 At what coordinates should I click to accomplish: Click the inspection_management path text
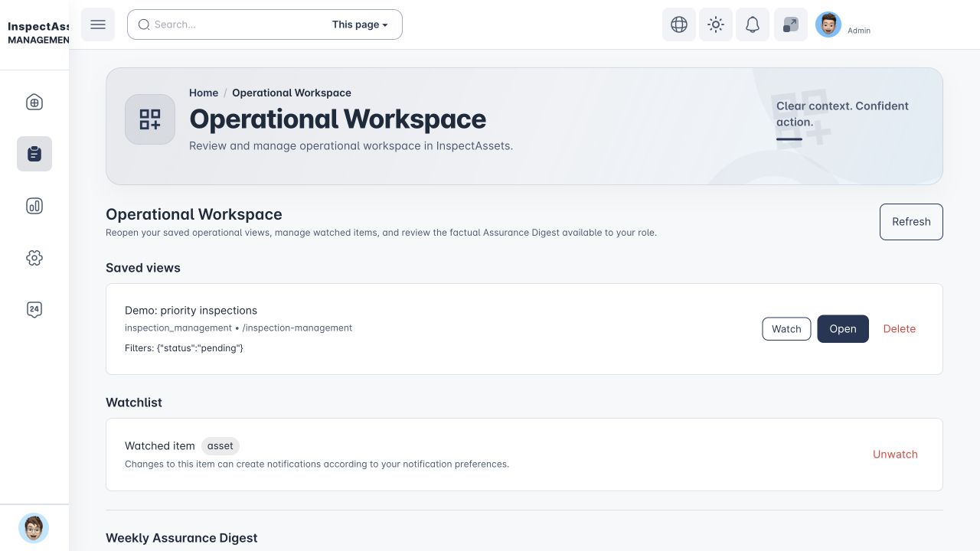tap(238, 328)
